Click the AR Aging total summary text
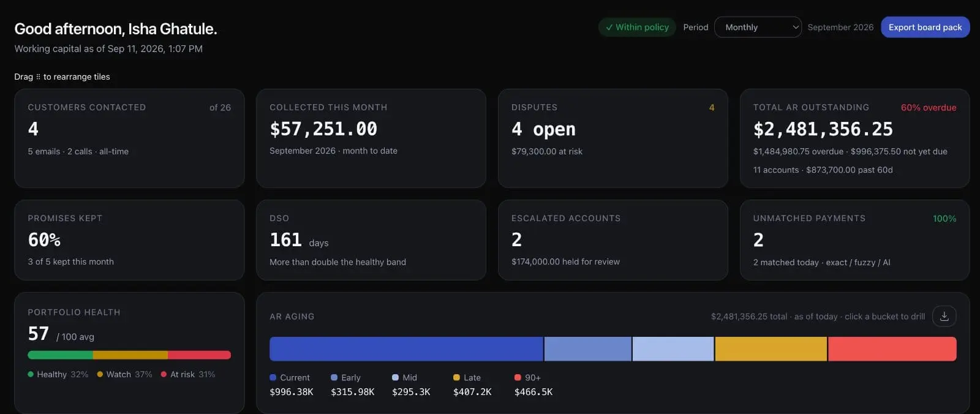Image resolution: width=980 pixels, height=414 pixels. [818, 317]
